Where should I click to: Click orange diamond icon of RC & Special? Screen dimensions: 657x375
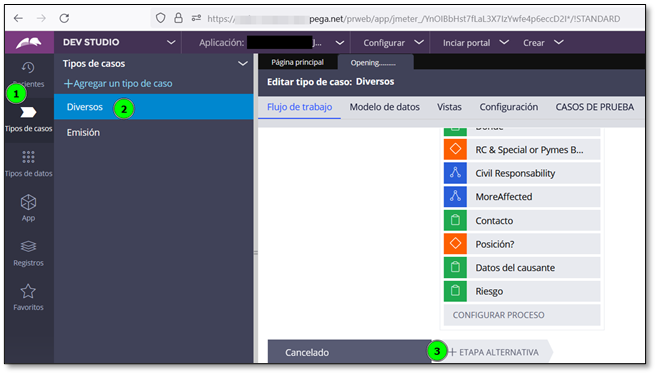pyautogui.click(x=455, y=149)
